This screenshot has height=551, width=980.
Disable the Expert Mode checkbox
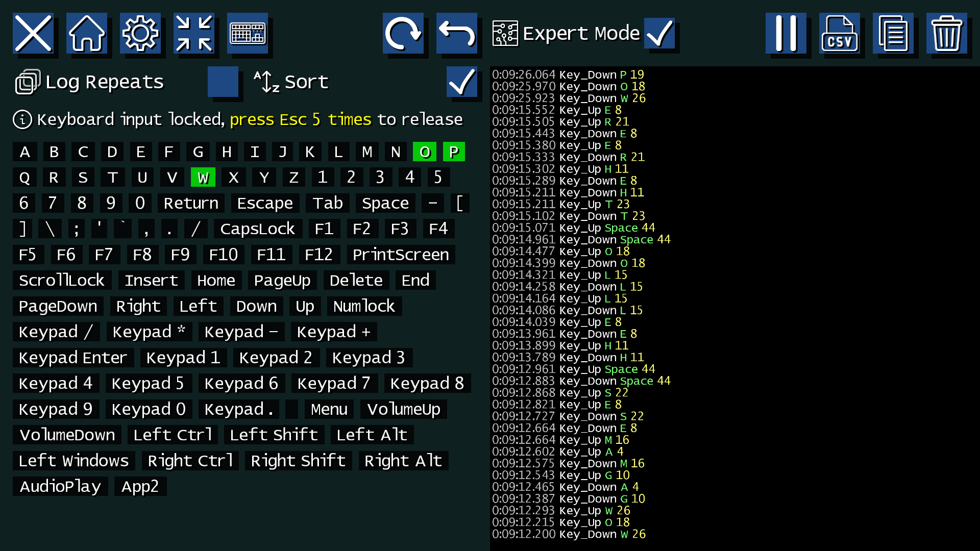point(659,33)
